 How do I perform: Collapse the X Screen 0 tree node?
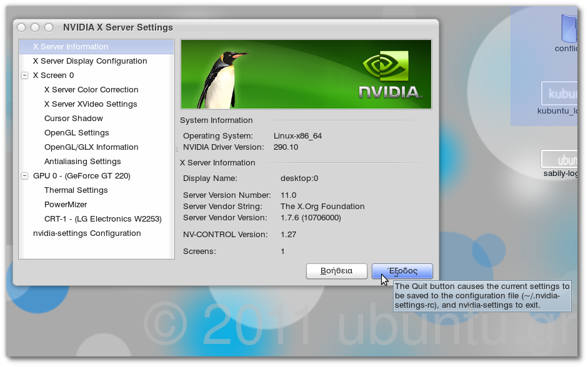click(x=25, y=76)
